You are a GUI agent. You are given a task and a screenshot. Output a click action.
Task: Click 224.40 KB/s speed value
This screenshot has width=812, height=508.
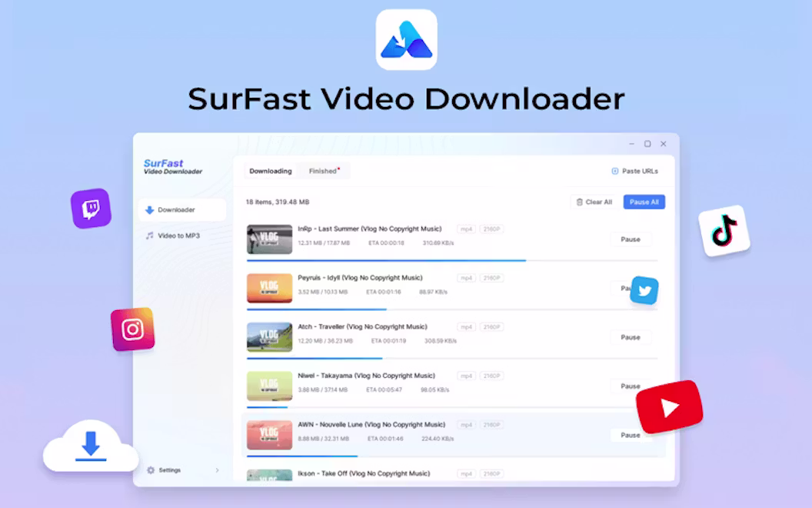[438, 439]
